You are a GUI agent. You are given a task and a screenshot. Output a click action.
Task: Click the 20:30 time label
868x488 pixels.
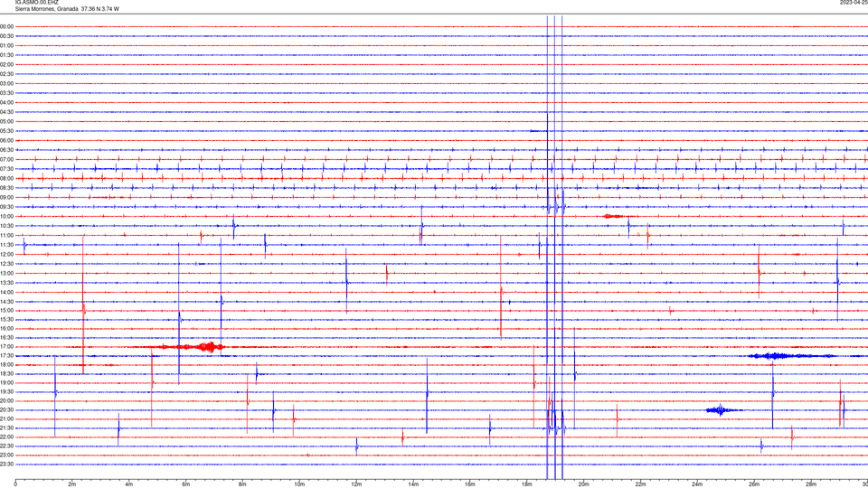point(6,409)
